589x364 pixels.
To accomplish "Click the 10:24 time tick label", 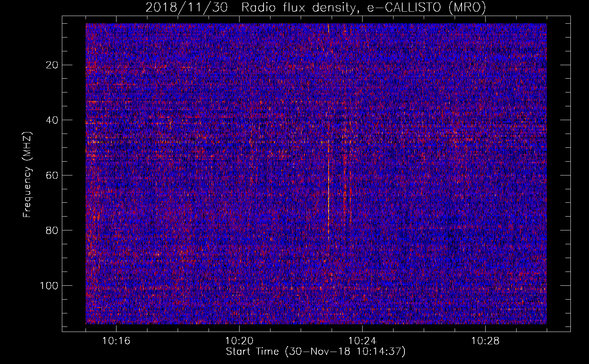I will click(x=362, y=341).
